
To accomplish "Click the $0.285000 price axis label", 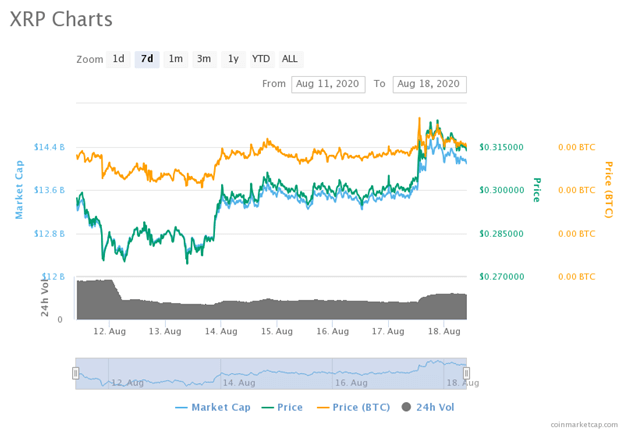I will (x=501, y=234).
